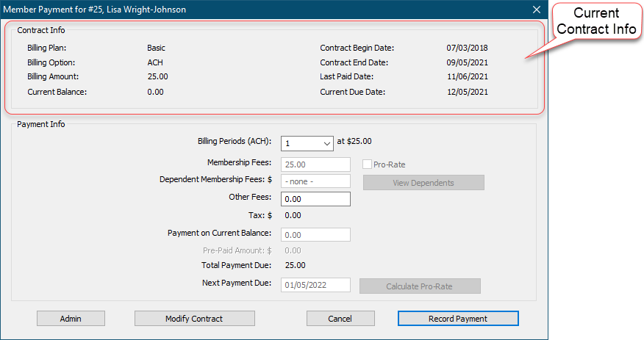Click the Total Payment Due amount

(x=295, y=266)
